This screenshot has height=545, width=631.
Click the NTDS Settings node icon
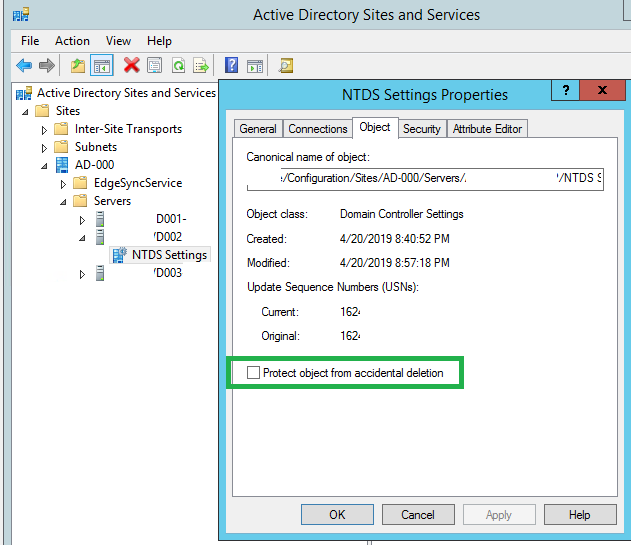click(120, 255)
